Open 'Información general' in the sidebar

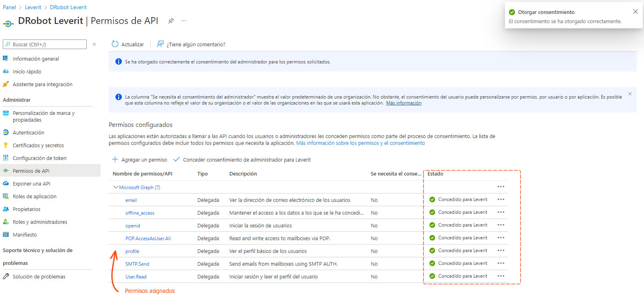pos(36,59)
